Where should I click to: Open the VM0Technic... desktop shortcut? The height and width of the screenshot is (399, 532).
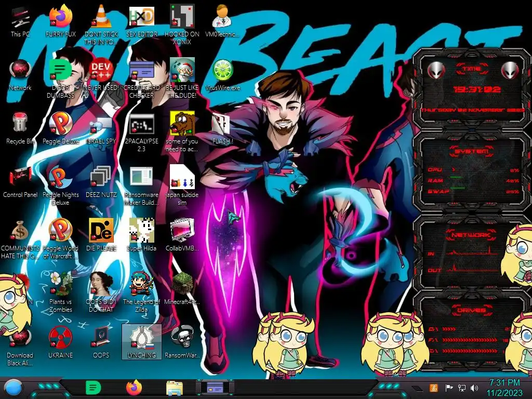pos(222,22)
